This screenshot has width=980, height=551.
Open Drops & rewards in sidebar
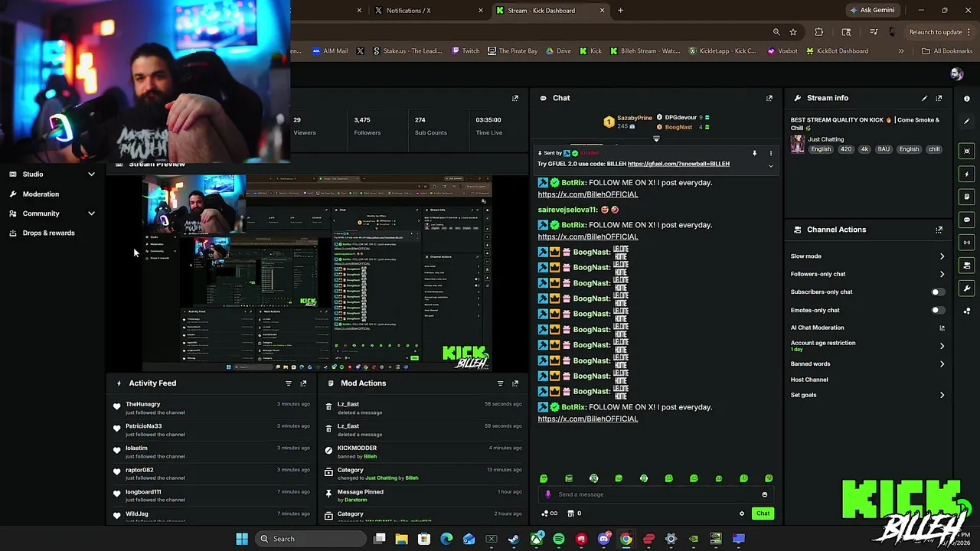[x=48, y=233]
